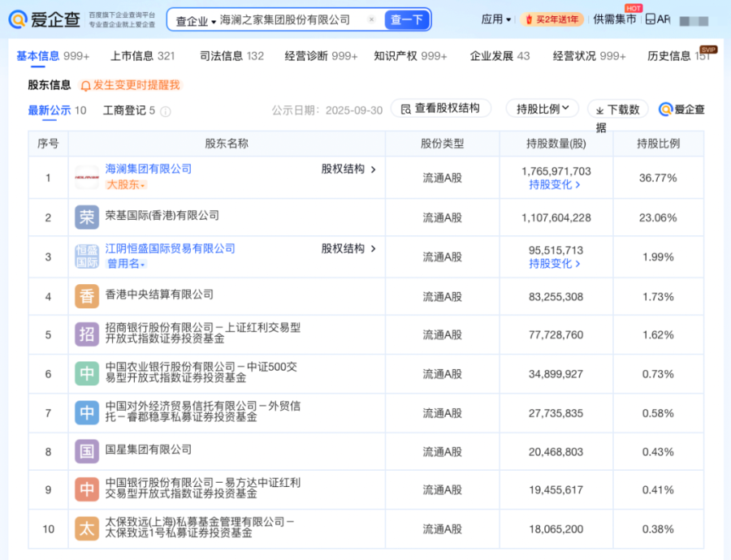Viewport: 731px width, 560px height.
Task: Click the 恒盛国际 avatar icon
Action: click(87, 256)
